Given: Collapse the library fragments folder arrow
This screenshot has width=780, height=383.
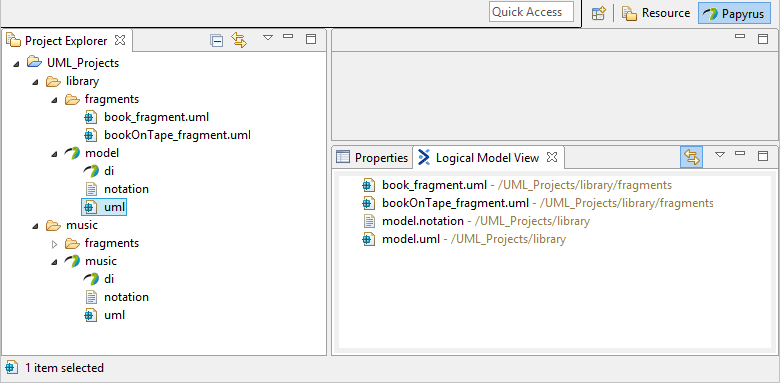Looking at the screenshot, I should (x=54, y=100).
